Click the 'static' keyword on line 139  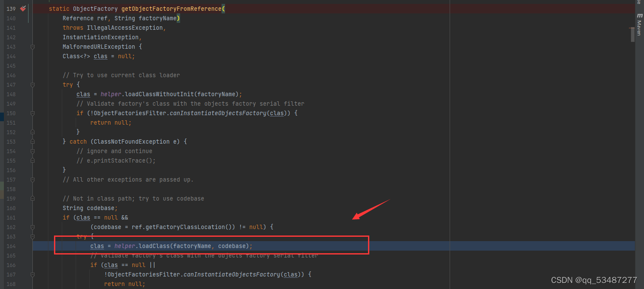59,9
